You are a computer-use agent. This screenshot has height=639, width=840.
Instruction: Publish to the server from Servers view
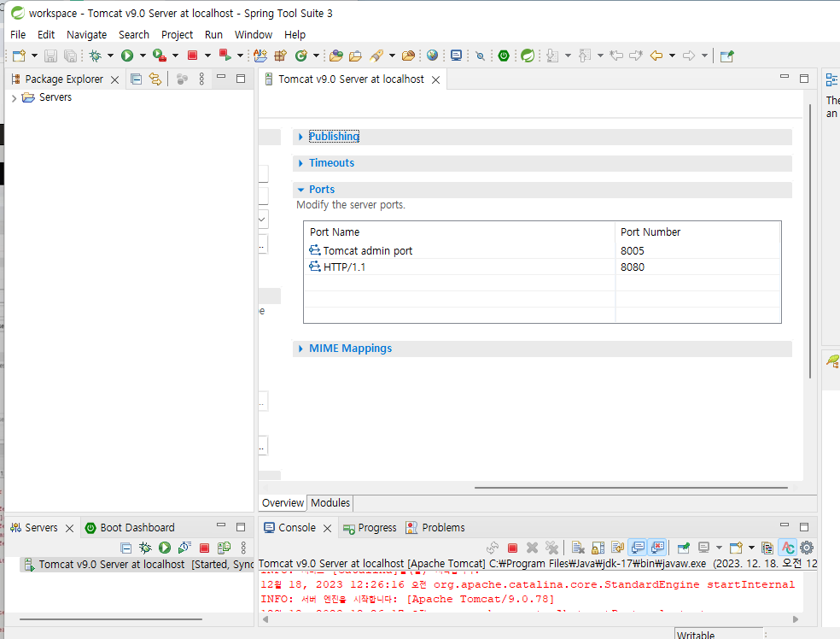coord(224,548)
